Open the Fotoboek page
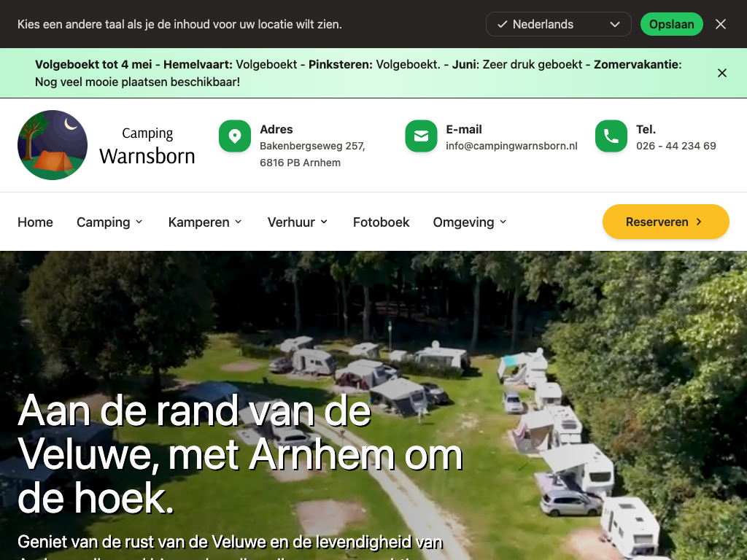747x560 pixels. [381, 222]
